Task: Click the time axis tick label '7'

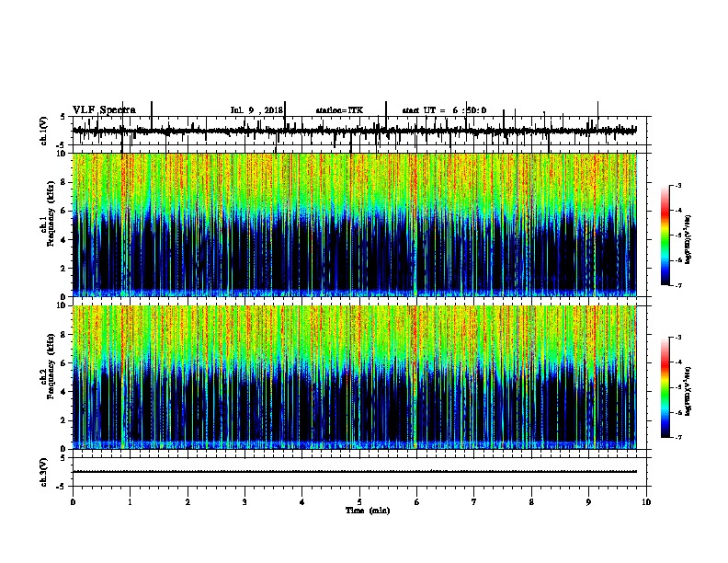Action: pyautogui.click(x=474, y=502)
